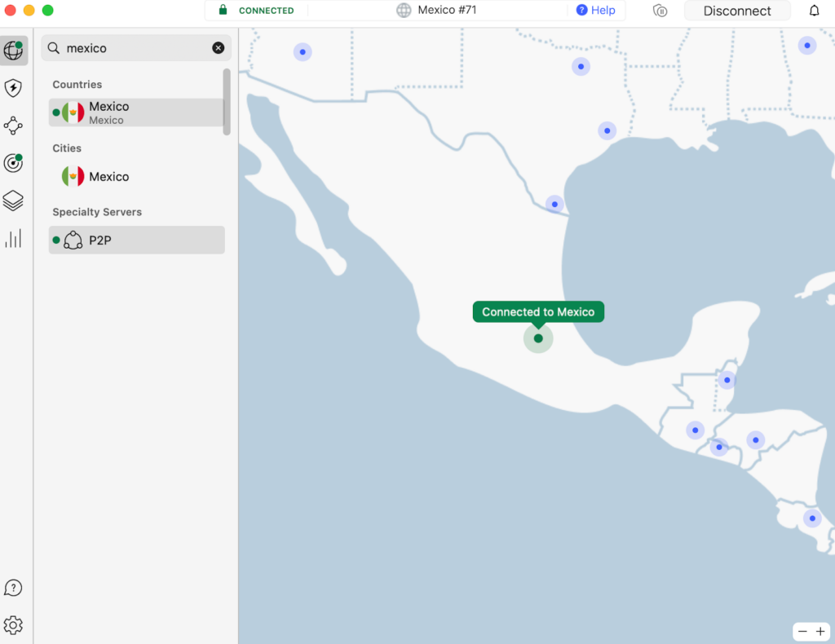Click the green lock CONNECTED icon
Viewport: 835px width, 644px height.
(x=223, y=10)
